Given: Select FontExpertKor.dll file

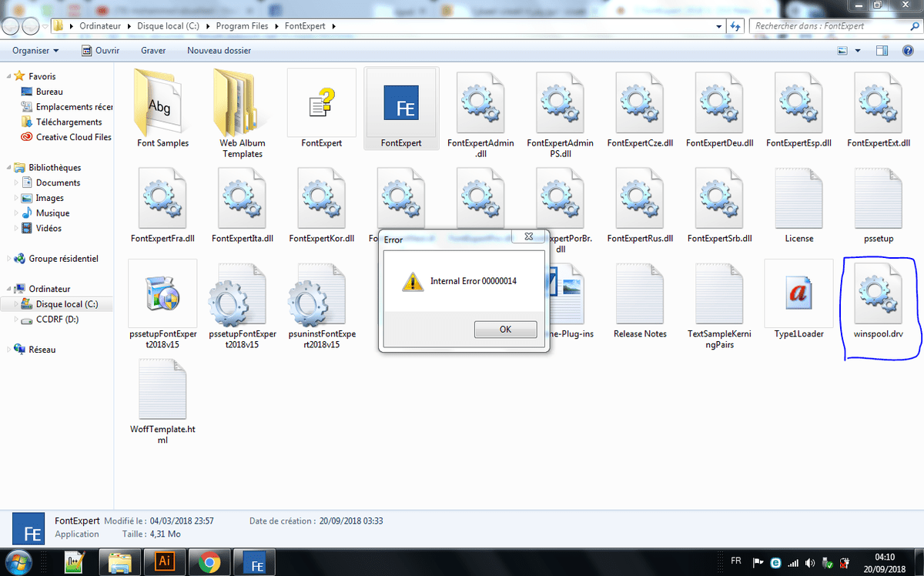Looking at the screenshot, I should click(x=322, y=203).
